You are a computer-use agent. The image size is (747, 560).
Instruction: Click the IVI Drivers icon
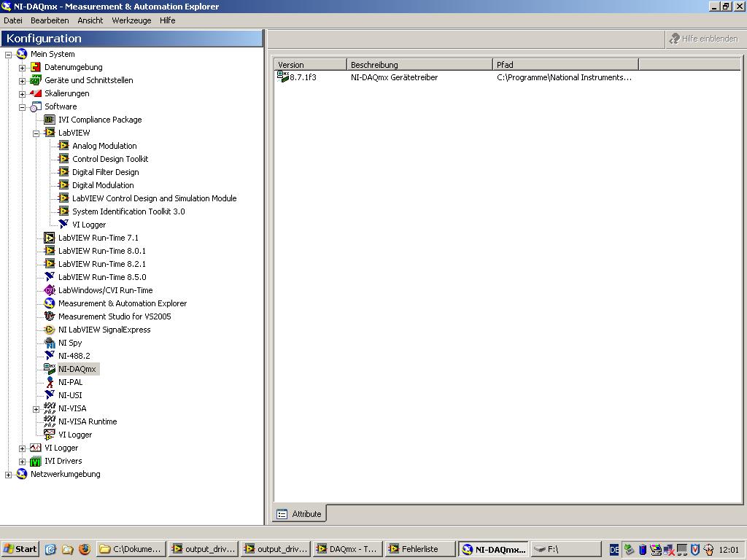coord(36,461)
